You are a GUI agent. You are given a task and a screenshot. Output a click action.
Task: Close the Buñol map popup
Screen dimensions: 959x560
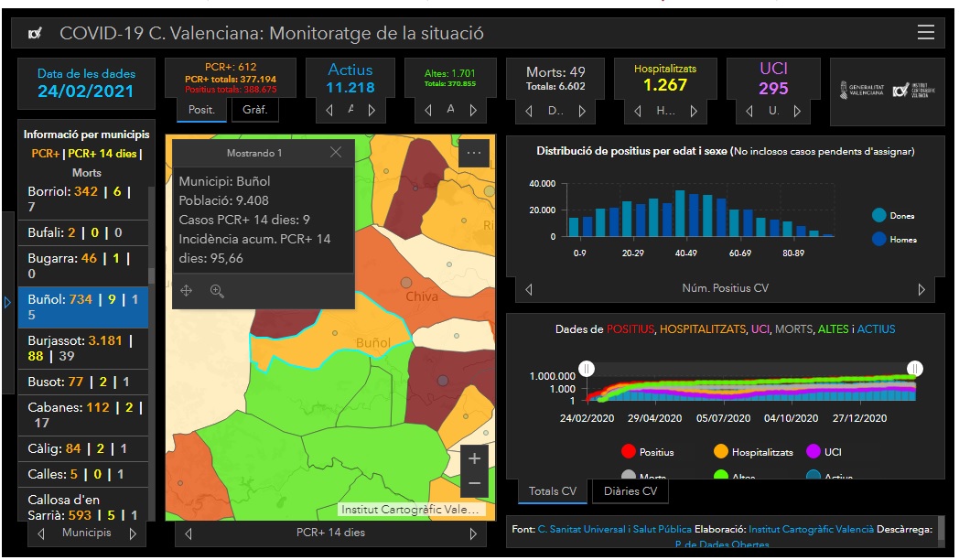tap(336, 153)
